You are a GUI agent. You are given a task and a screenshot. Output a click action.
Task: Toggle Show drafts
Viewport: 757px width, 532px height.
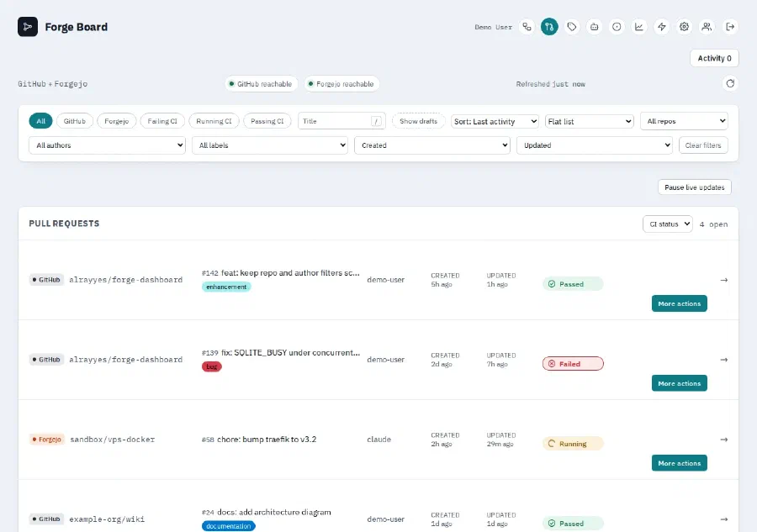pos(418,121)
